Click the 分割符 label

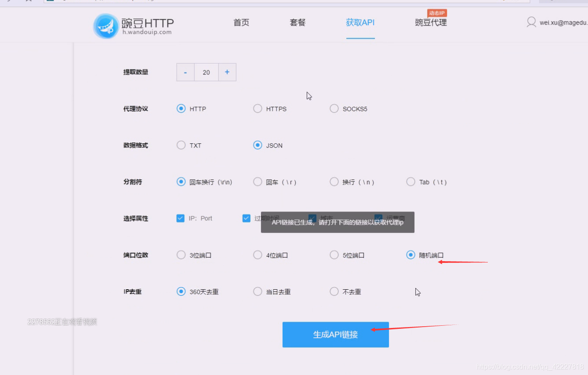click(x=133, y=182)
